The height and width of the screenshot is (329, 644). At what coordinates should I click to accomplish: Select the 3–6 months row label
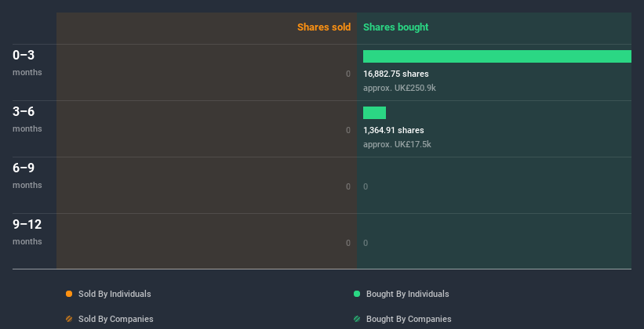(x=27, y=118)
